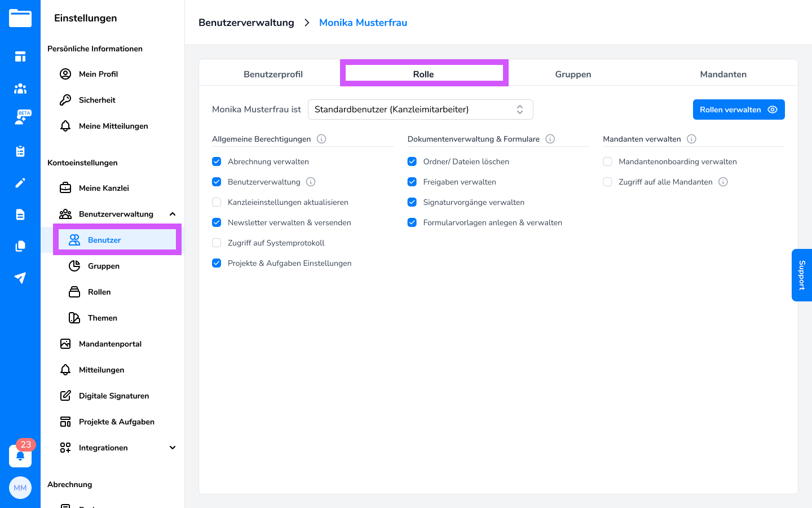This screenshot has width=812, height=508.
Task: Click the Rollen verwalten button
Action: [738, 110]
